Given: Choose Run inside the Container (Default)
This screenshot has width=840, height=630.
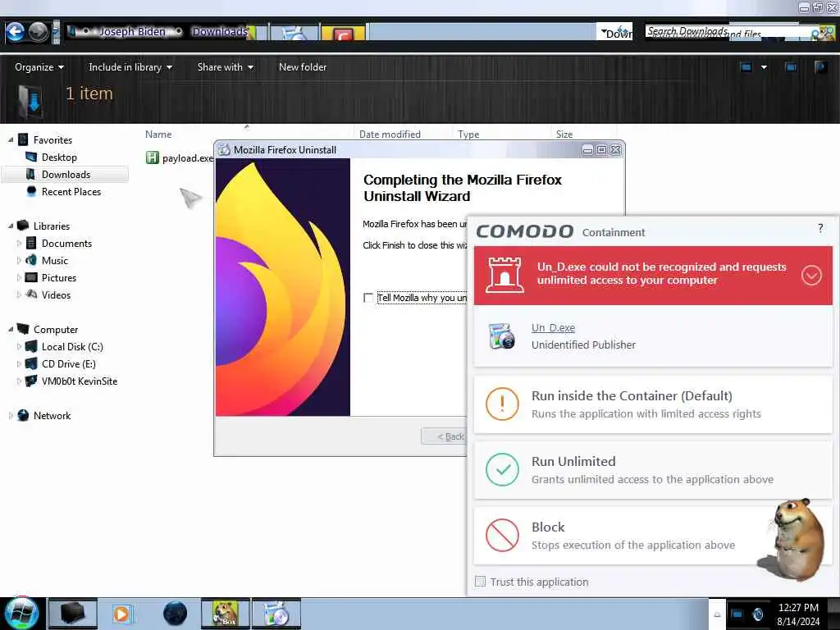Looking at the screenshot, I should click(x=652, y=404).
